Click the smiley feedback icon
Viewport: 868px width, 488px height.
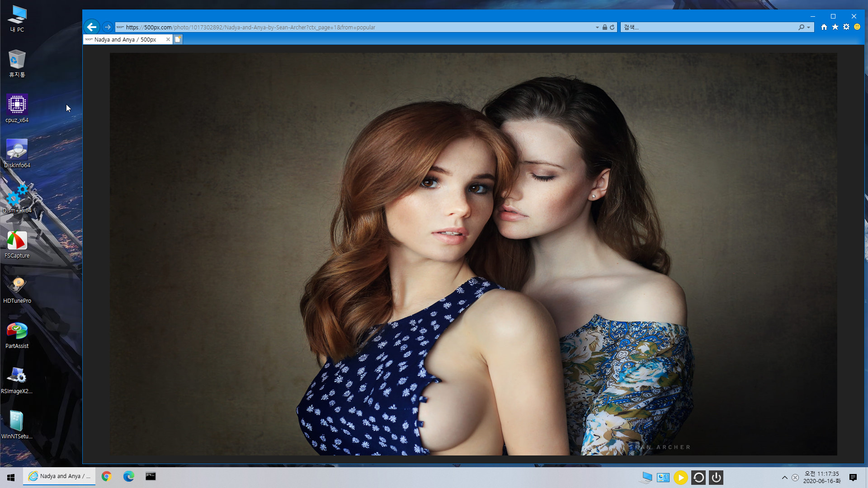click(x=857, y=27)
